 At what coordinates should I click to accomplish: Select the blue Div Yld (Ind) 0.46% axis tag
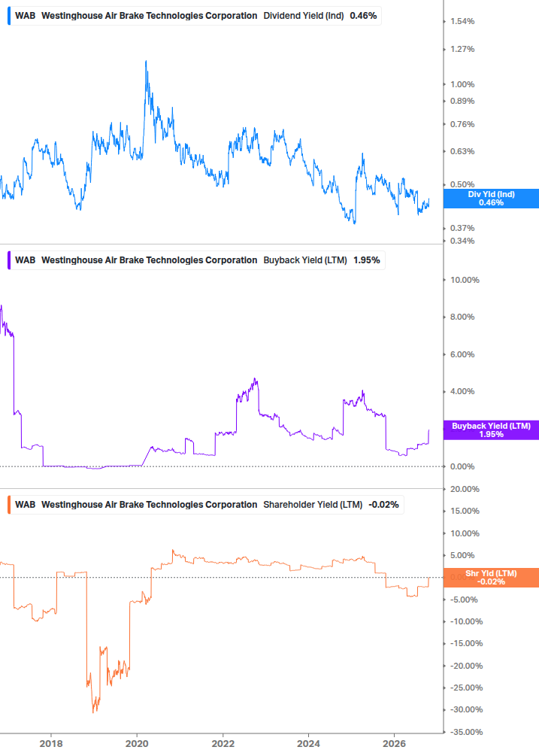[491, 198]
